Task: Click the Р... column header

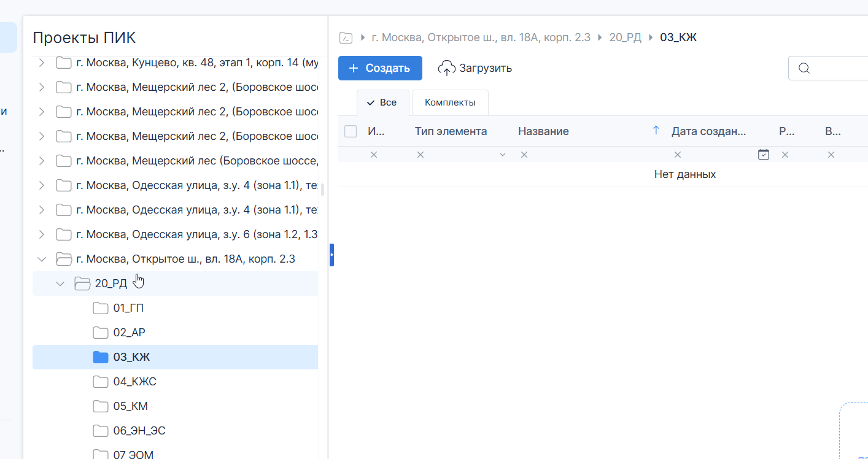Action: coord(787,131)
